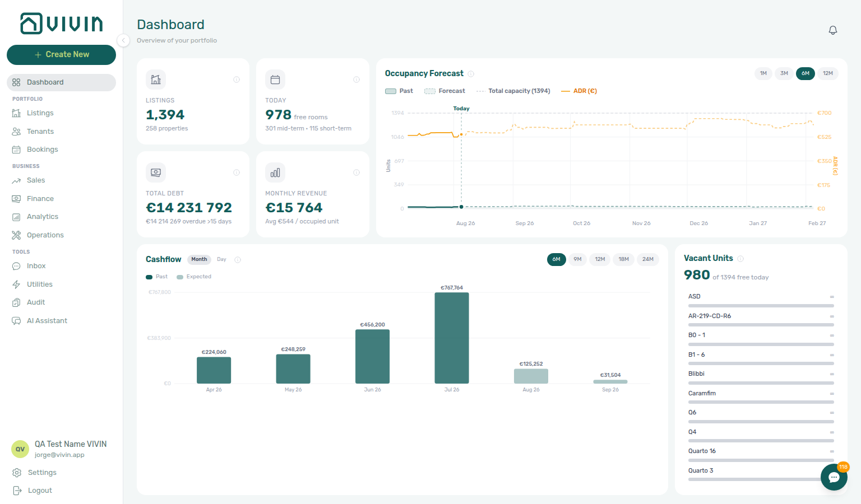The width and height of the screenshot is (861, 504).
Task: Set Cashflow range to 9M
Action: (x=577, y=259)
